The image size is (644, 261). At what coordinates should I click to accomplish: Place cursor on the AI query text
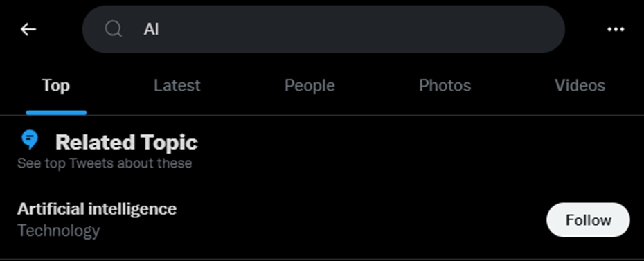(151, 29)
